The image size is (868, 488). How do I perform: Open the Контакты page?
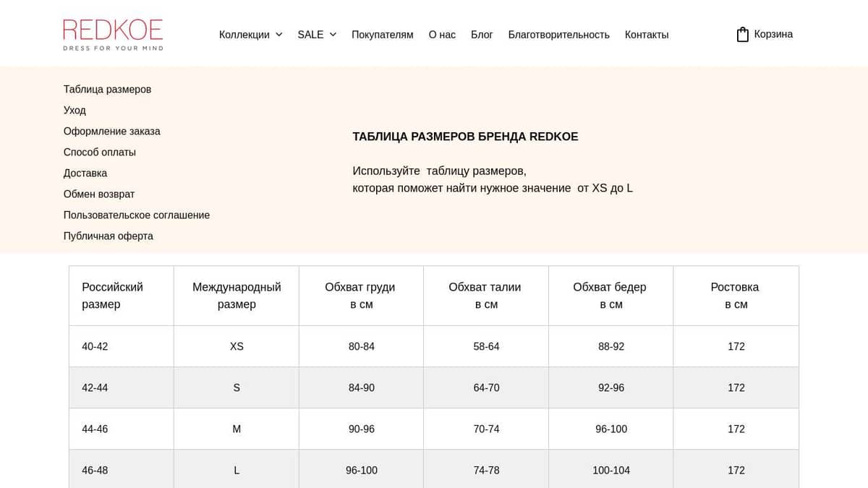coord(646,35)
